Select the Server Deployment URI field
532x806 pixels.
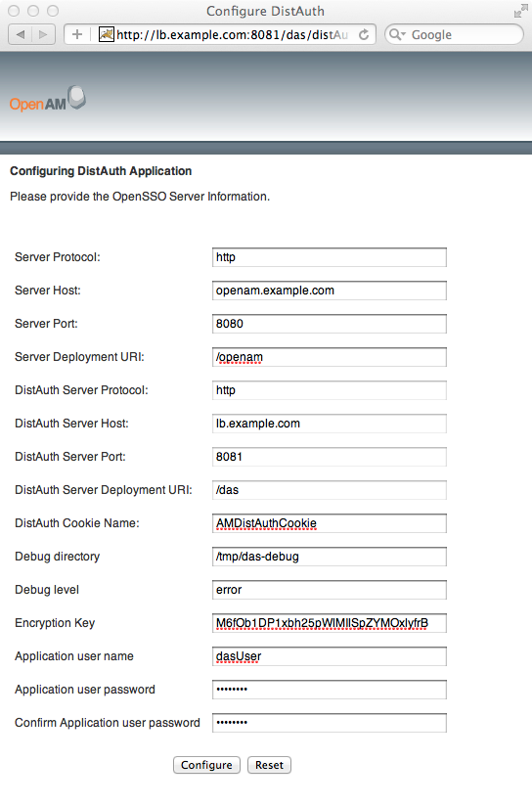click(x=329, y=357)
